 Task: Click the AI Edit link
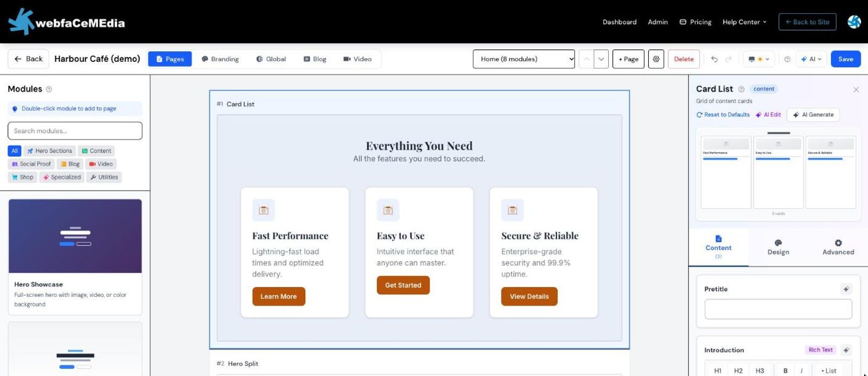tap(768, 115)
